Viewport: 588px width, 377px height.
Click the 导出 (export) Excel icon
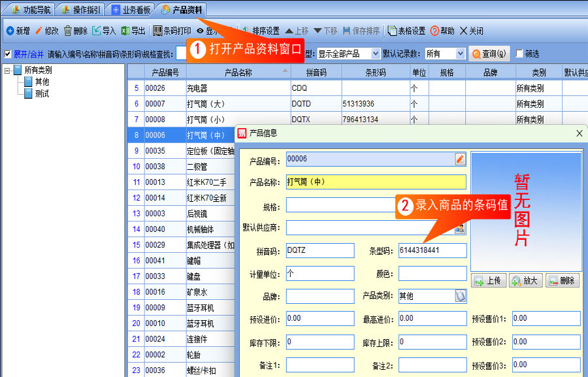coord(125,31)
